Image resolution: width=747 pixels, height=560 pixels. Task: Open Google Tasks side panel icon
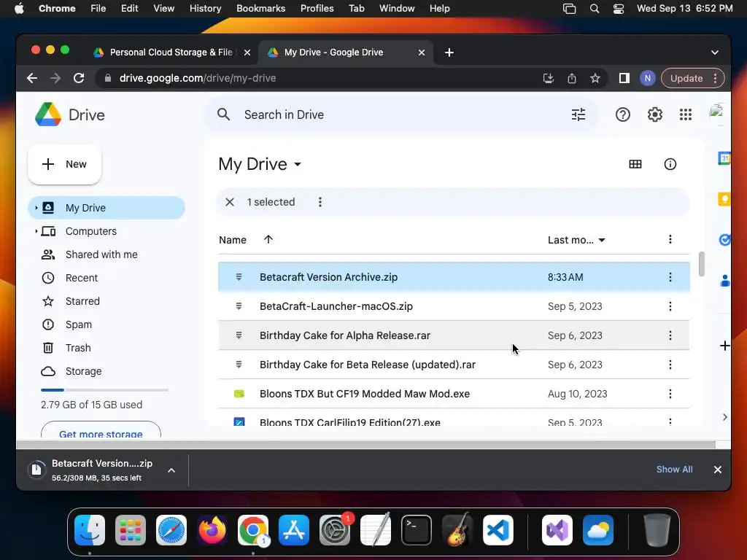coord(724,239)
